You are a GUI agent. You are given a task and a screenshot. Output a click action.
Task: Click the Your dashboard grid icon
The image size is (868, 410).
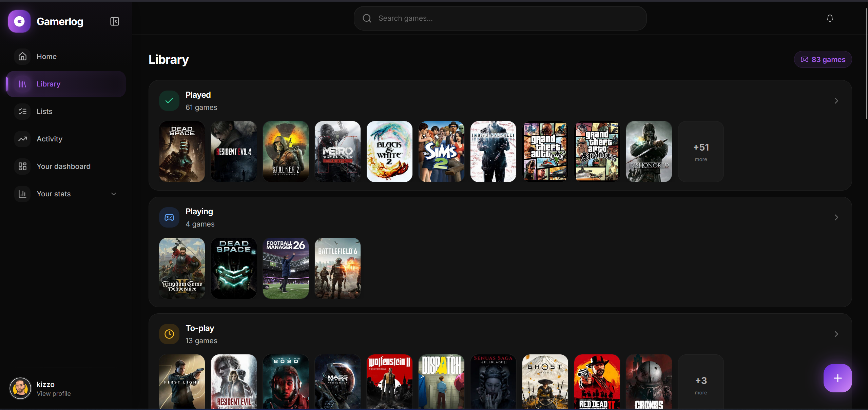click(x=22, y=166)
